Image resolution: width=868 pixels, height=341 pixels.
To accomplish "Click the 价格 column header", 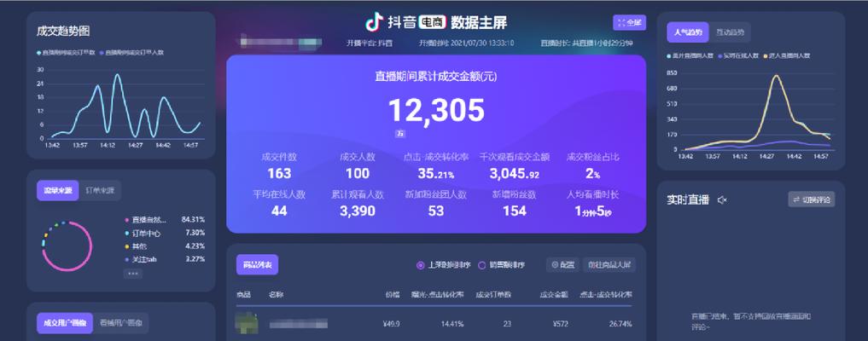I will 393,295.
